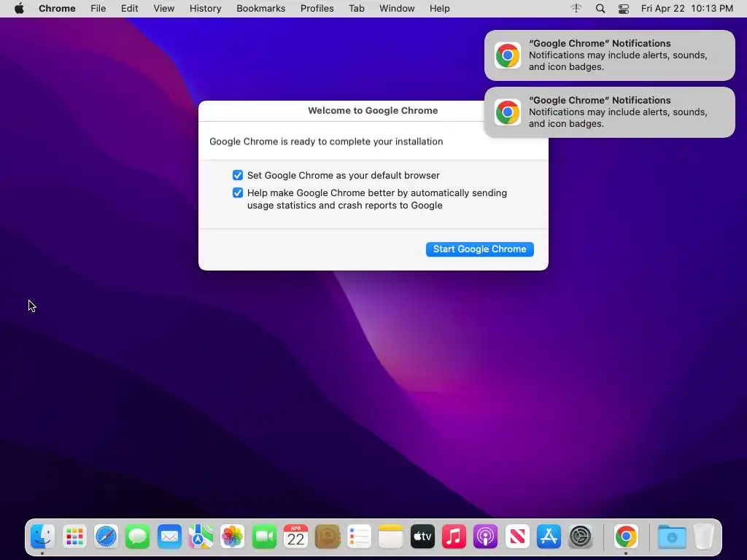Open News app in the Dock

517,537
